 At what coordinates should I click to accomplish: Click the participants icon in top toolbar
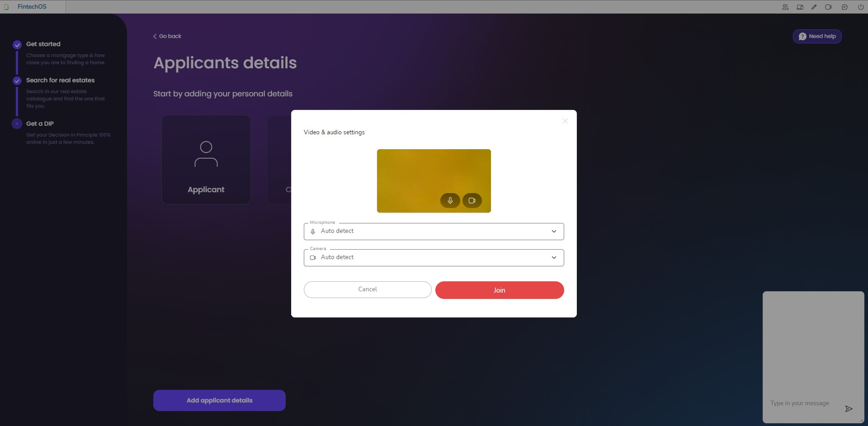click(x=785, y=7)
